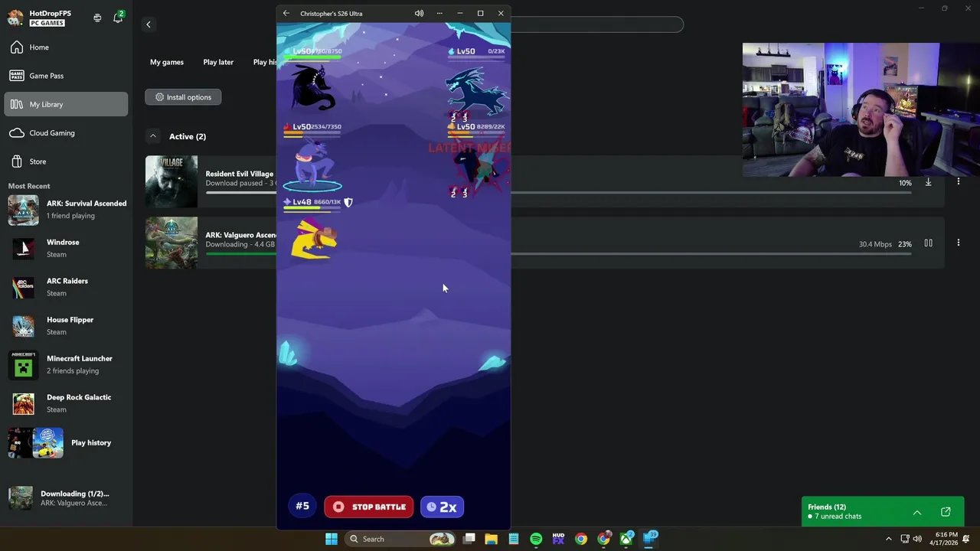Viewport: 980px width, 551px height.
Task: Select the purple Lv50 creature
Action: click(312, 163)
